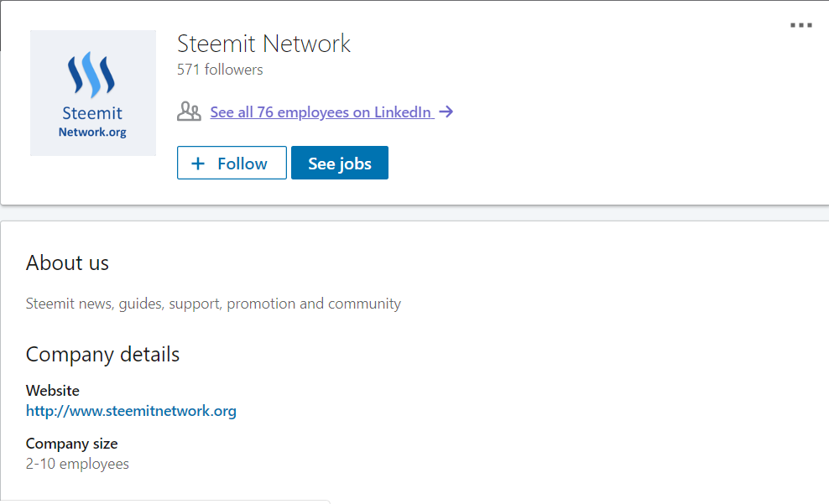Open the 'See all 76 employees' link
The image size is (829, 504).
[321, 112]
